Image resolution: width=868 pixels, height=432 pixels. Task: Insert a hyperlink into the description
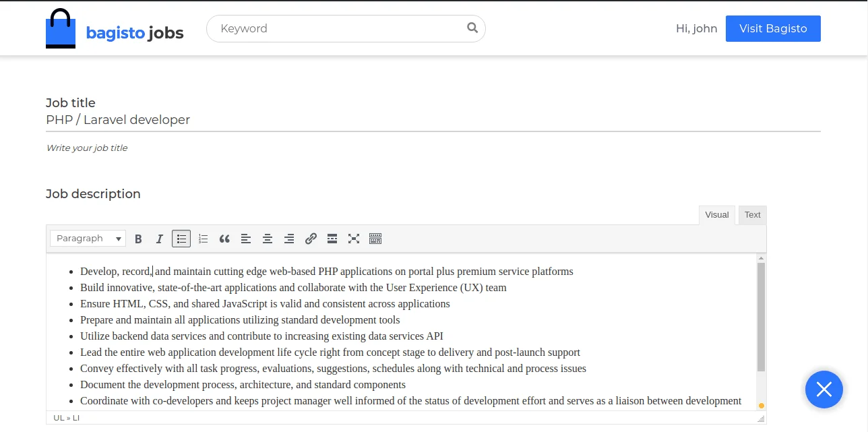311,238
